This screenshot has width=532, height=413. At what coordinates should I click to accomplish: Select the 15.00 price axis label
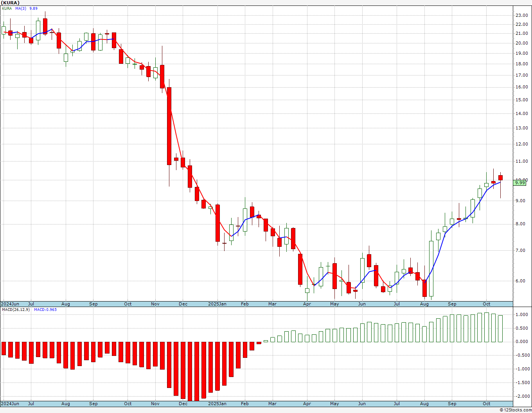[521, 100]
